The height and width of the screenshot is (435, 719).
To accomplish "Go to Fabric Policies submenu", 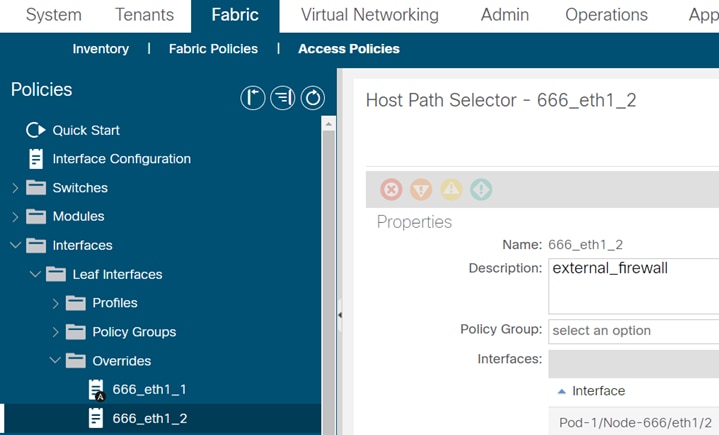I will tap(213, 49).
